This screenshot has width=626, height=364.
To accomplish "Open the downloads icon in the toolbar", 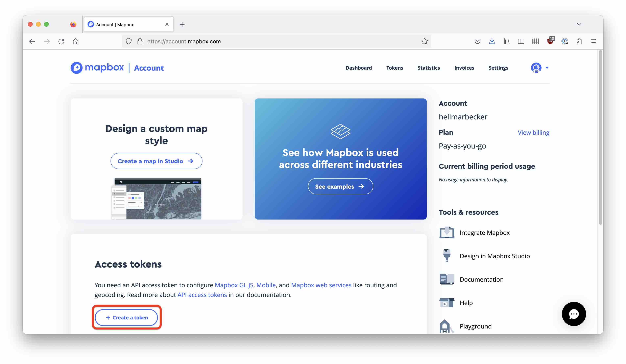I will coord(492,41).
